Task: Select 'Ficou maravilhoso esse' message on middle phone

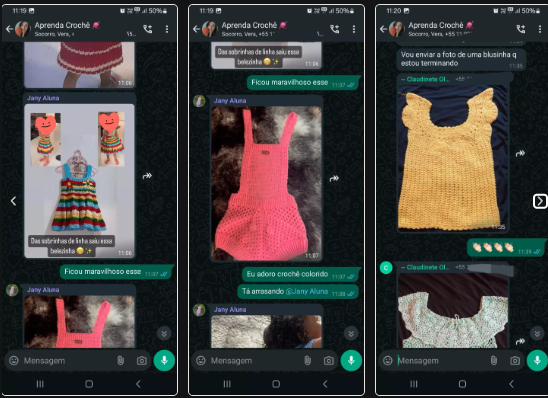Action: point(303,83)
